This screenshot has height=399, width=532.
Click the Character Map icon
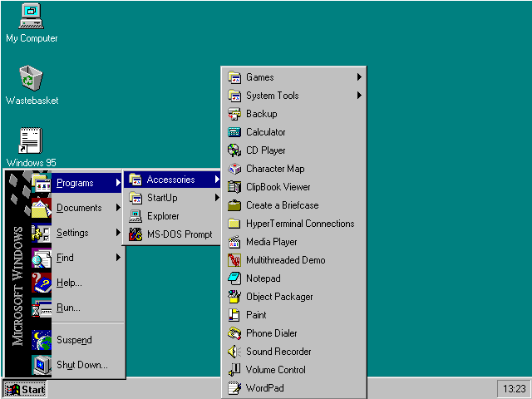[234, 169]
